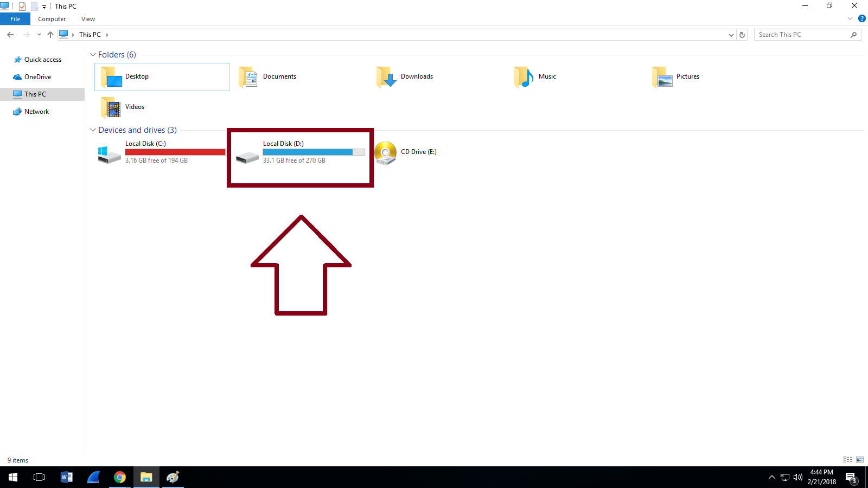This screenshot has width=868, height=488.
Task: Open the Recent locations dropdown
Action: point(39,35)
